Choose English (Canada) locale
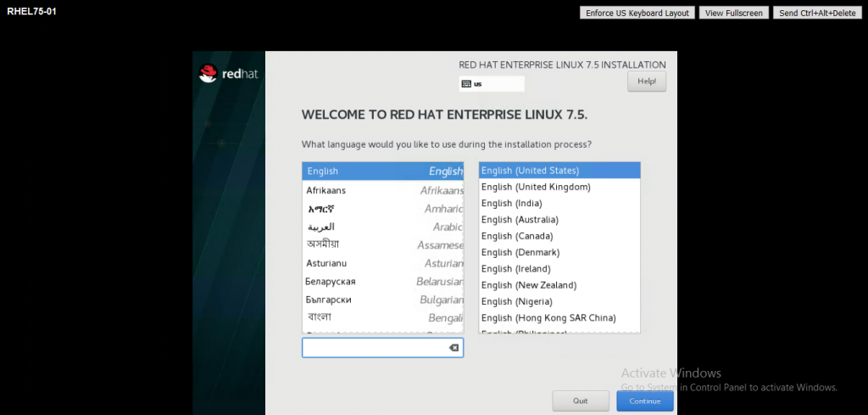Viewport: 868px width, 415px height. 559,236
